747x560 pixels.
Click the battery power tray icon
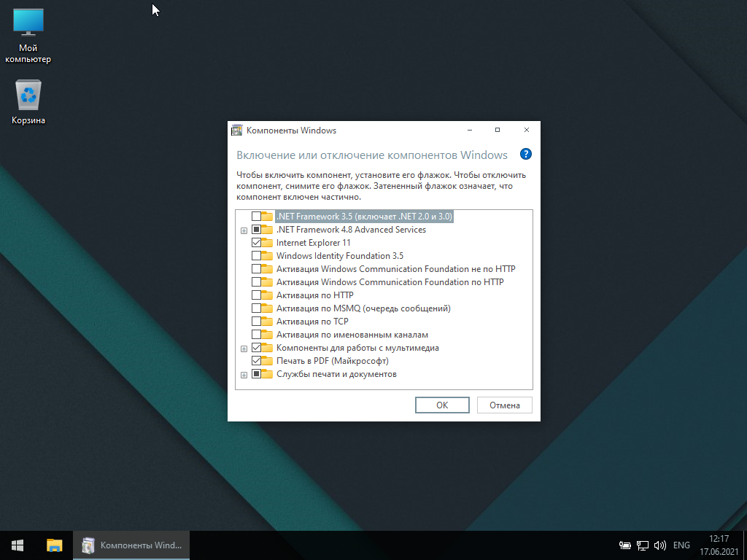click(x=625, y=545)
